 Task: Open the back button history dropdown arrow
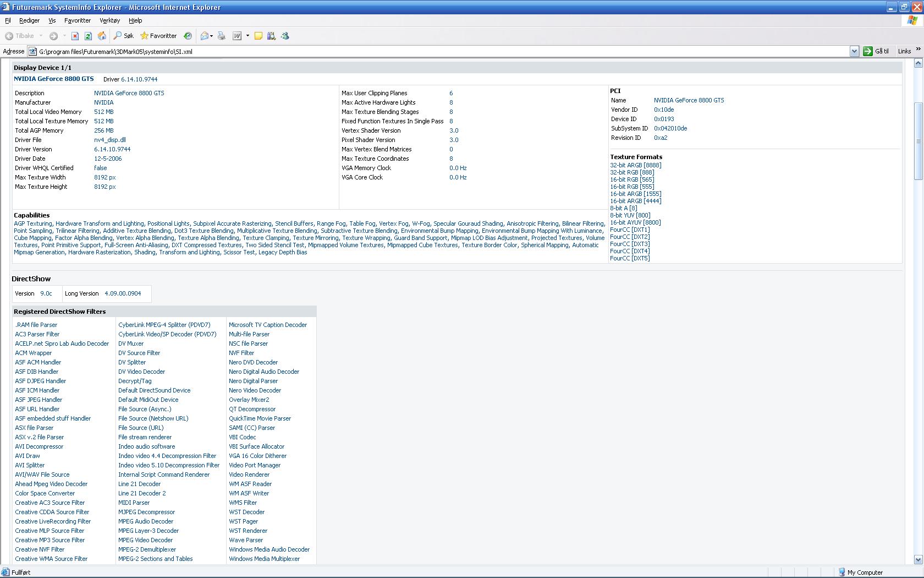[x=41, y=36]
